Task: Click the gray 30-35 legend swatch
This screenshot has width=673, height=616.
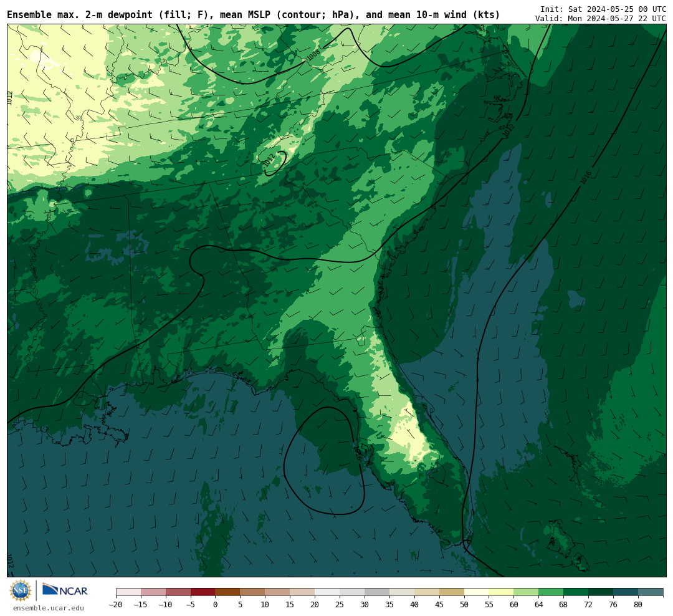Action: click(x=377, y=592)
